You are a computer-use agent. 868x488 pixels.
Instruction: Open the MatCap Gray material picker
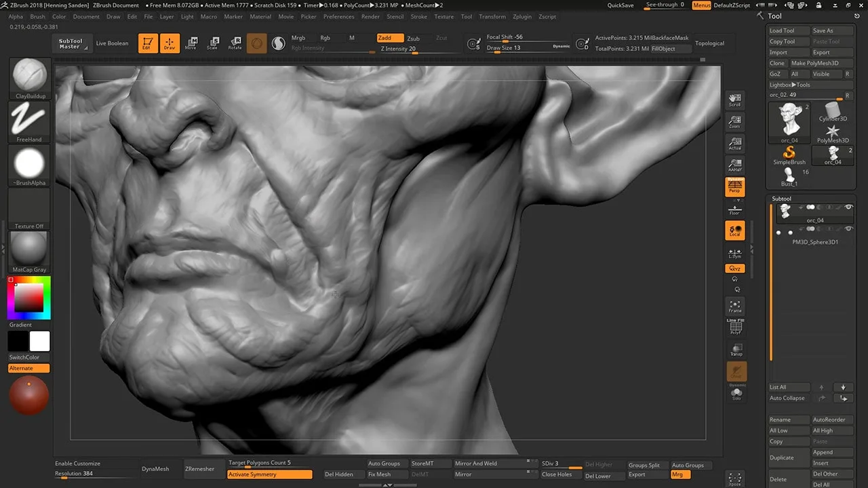tap(30, 249)
